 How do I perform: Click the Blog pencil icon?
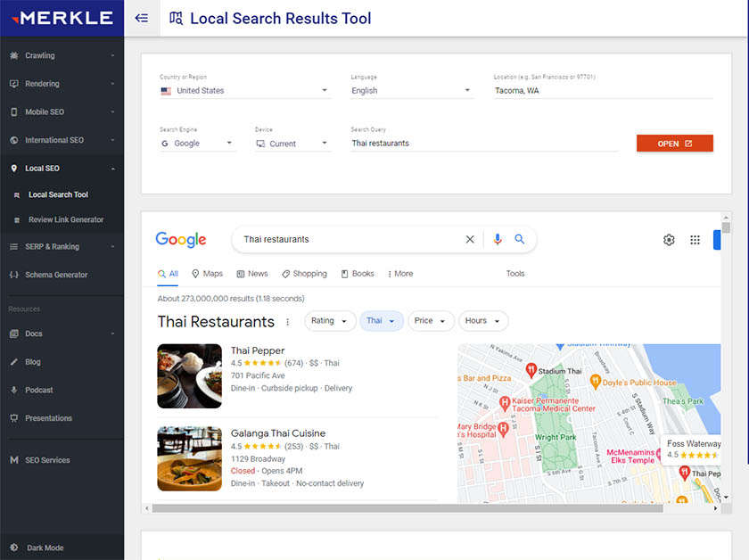coord(14,362)
